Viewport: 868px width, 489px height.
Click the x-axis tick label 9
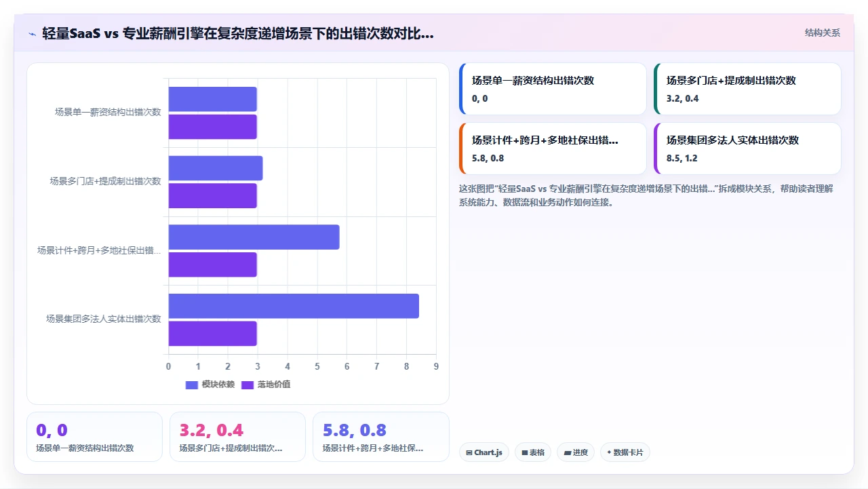click(436, 366)
